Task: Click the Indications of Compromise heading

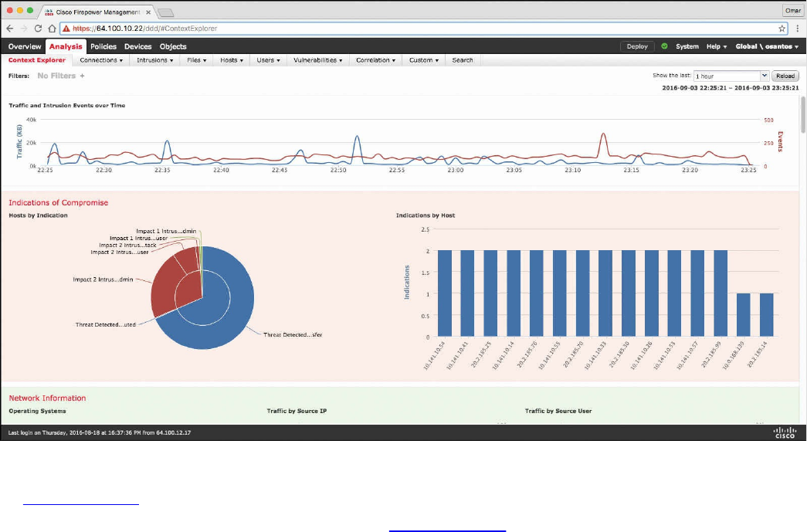Action: point(58,203)
